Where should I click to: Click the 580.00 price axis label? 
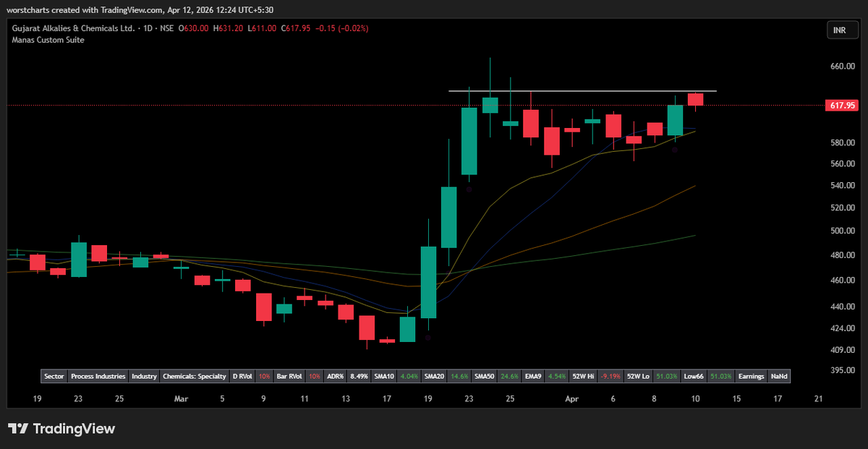point(843,142)
